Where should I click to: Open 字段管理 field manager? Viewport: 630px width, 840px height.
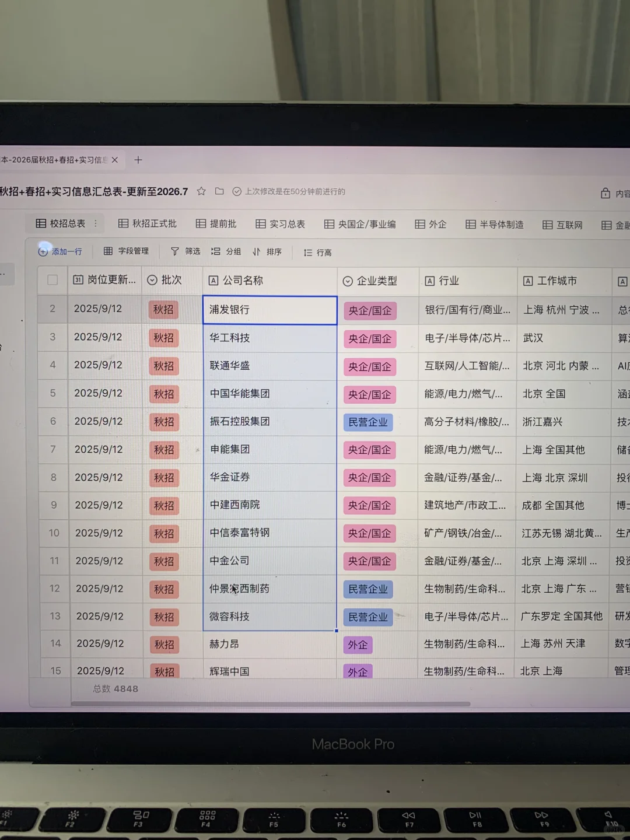click(127, 251)
